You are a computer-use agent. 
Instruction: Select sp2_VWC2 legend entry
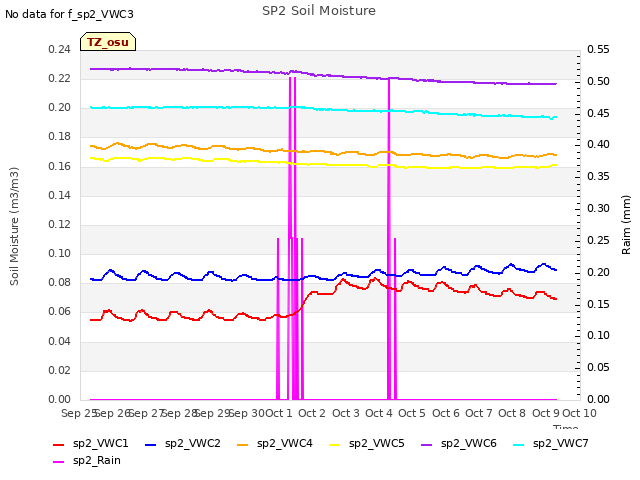tap(183, 444)
